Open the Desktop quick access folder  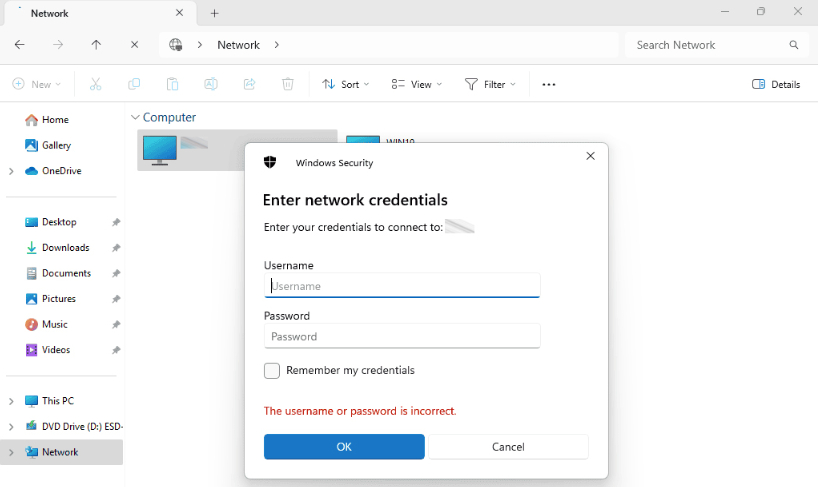(x=51, y=222)
